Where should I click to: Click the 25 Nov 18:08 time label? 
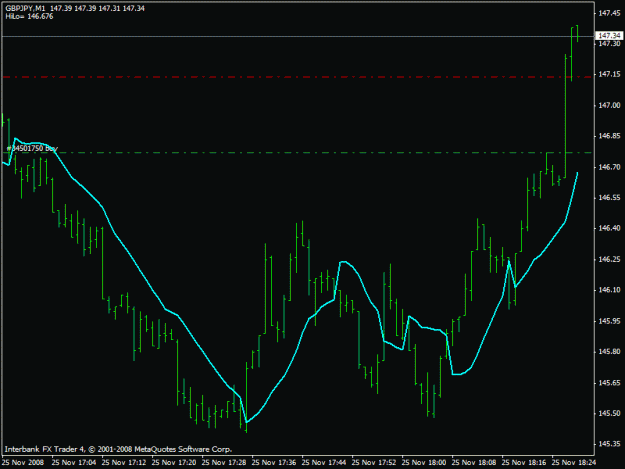point(474,463)
